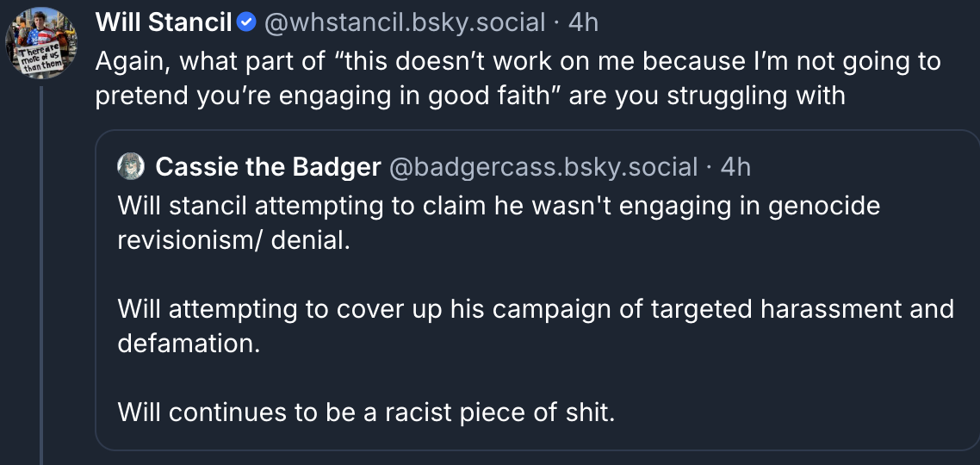The height and width of the screenshot is (465, 980).
Task: Click the Will Stancil display name
Action: click(x=164, y=22)
